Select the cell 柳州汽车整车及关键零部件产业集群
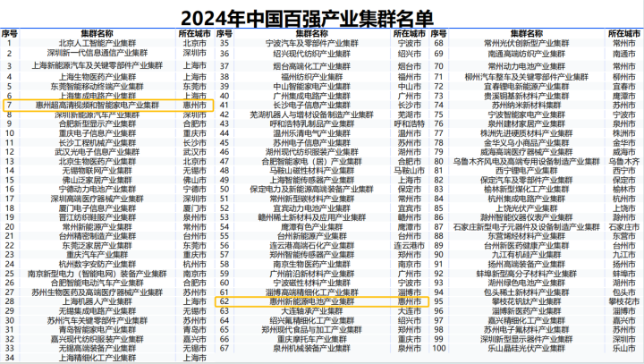 point(527,77)
